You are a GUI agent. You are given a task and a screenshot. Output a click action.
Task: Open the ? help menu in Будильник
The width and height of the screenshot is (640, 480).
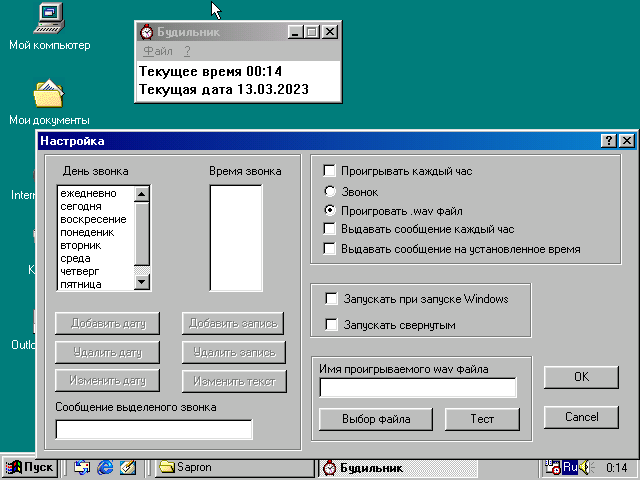[x=187, y=51]
